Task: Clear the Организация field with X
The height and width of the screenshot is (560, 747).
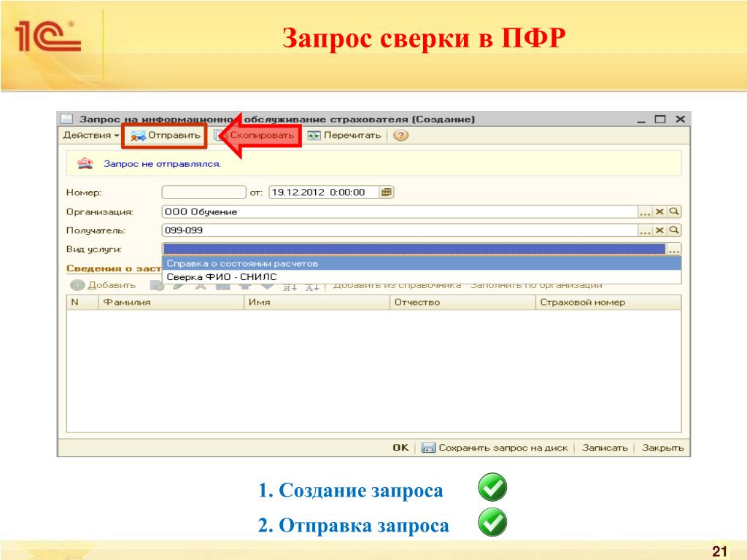Action: point(659,212)
